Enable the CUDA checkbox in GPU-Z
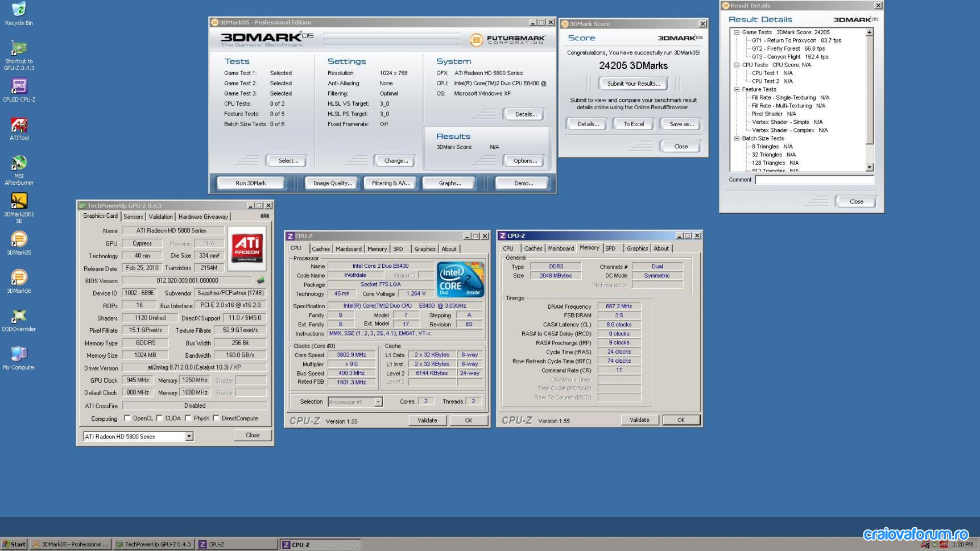Viewport: 980px width, 551px height. coord(160,419)
